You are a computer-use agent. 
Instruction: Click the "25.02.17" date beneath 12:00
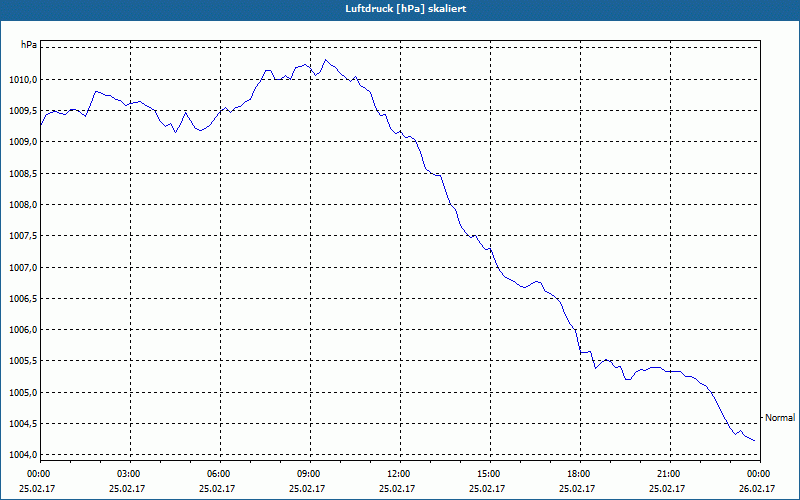(x=397, y=488)
